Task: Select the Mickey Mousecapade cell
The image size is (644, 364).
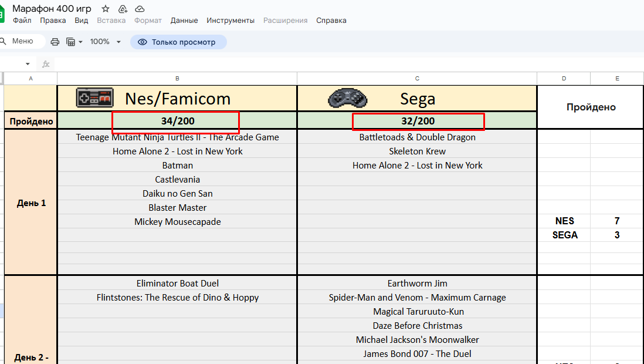Action: click(177, 222)
